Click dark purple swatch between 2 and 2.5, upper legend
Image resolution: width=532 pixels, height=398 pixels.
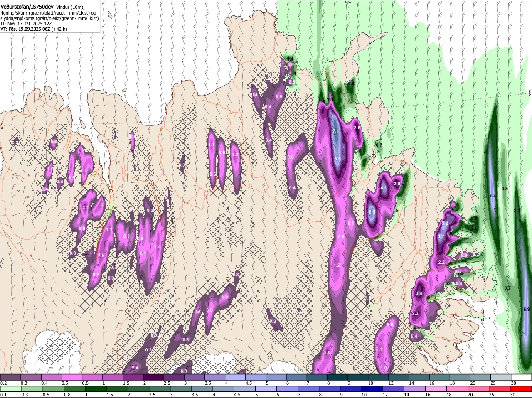pyautogui.click(x=153, y=377)
